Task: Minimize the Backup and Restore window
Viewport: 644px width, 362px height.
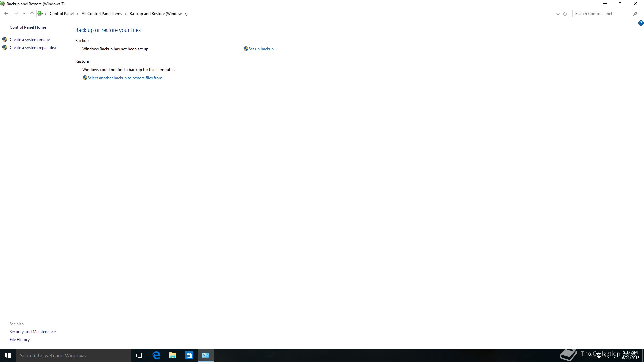Action: click(x=605, y=4)
